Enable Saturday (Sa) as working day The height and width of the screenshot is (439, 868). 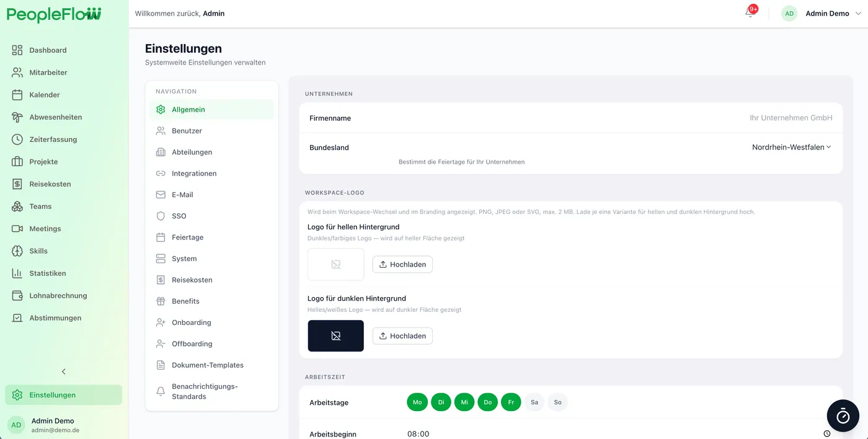tap(534, 402)
